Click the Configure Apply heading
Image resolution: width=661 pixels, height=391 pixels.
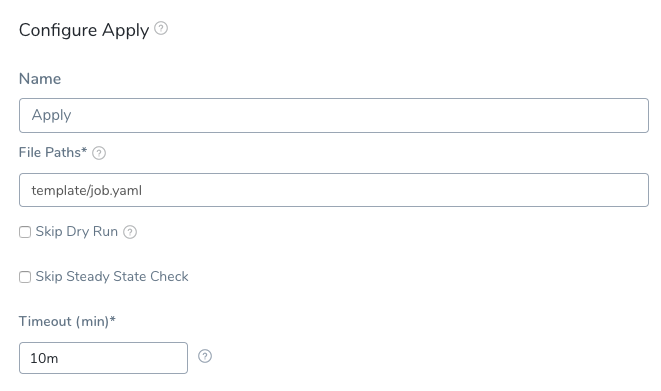[x=84, y=30]
